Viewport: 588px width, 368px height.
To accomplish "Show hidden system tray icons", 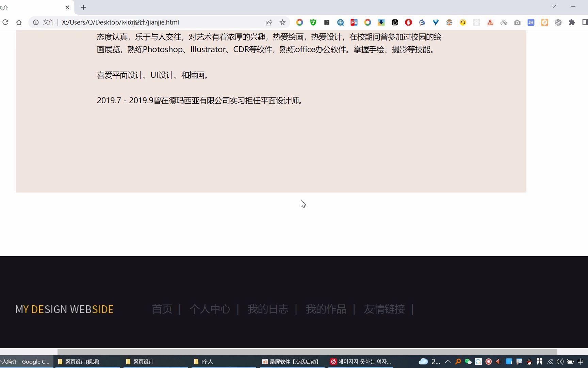I will (x=447, y=362).
